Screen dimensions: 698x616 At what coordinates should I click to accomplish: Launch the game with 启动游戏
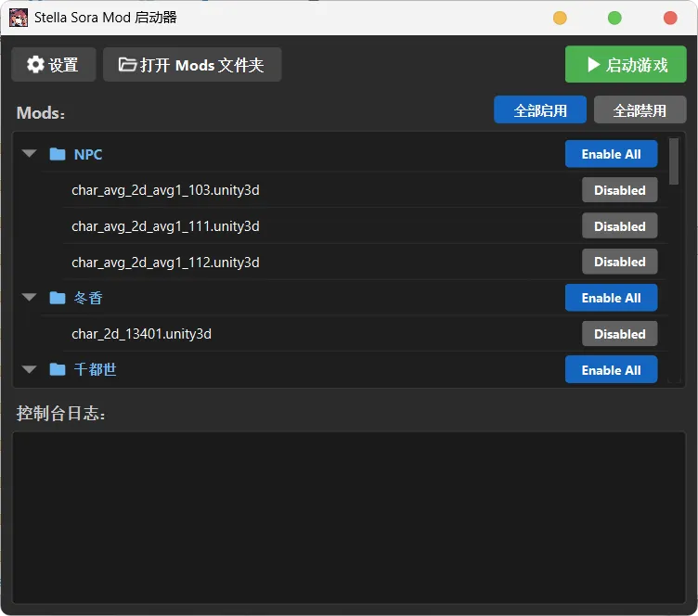coord(626,65)
